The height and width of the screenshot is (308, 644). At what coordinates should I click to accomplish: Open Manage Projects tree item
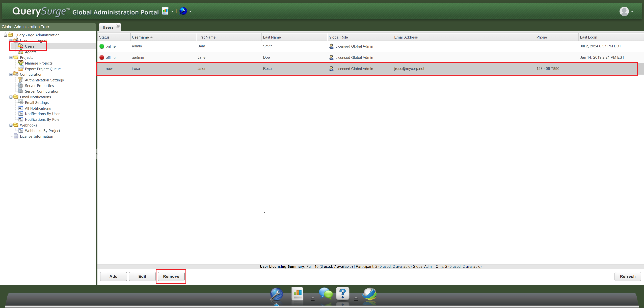coord(39,63)
